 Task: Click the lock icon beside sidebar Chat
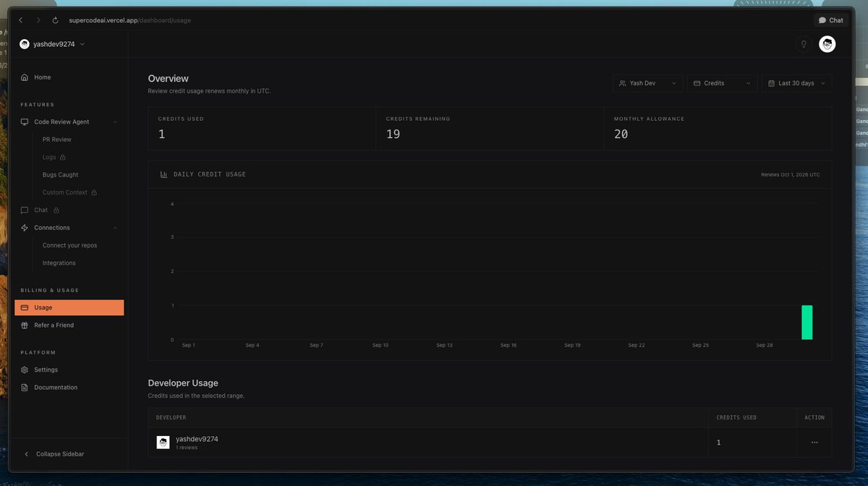coord(56,210)
